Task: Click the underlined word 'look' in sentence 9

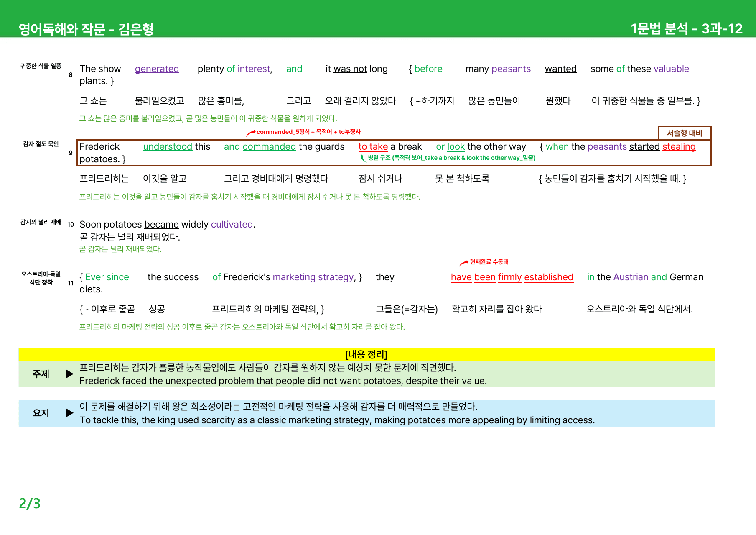Action: coord(456,146)
